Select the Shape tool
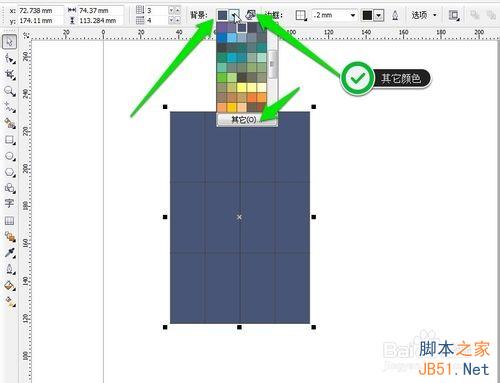500x383 pixels. (x=10, y=59)
